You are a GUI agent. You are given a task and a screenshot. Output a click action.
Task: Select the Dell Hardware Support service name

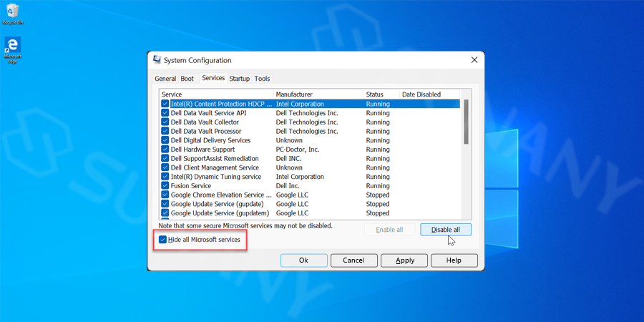coord(203,150)
